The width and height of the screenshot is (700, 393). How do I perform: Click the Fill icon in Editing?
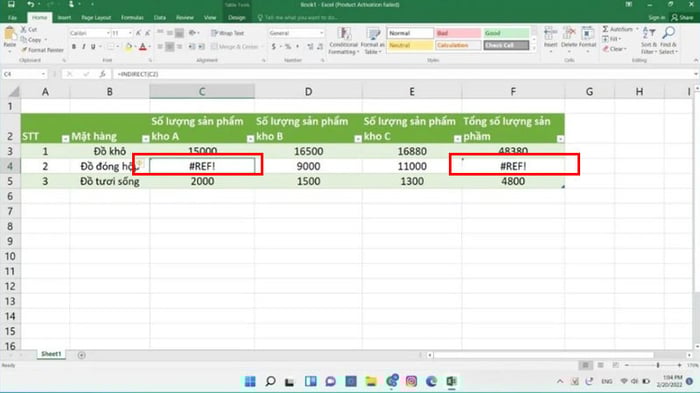coord(605,39)
